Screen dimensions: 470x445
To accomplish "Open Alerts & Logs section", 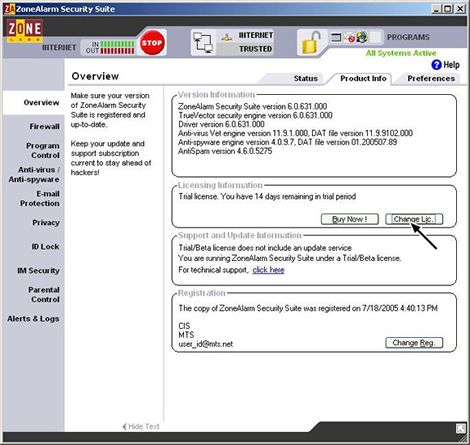I will click(x=33, y=318).
